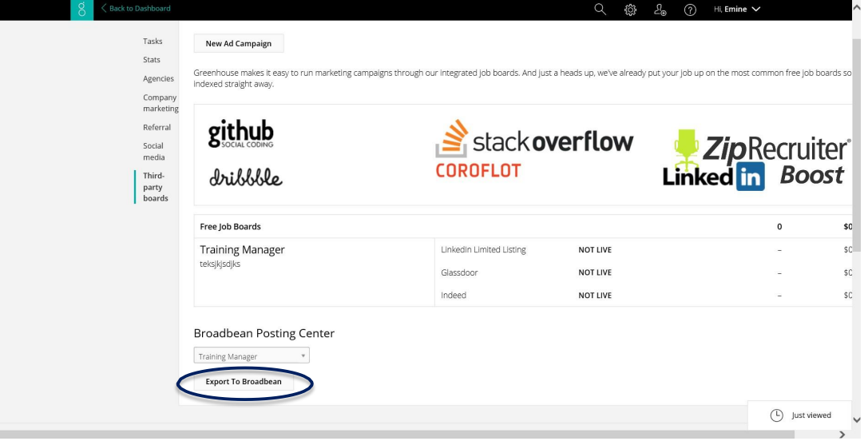Click the teksjkjsdjks subtitle text
Image resolution: width=868 pixels, height=441 pixels.
pyautogui.click(x=220, y=264)
